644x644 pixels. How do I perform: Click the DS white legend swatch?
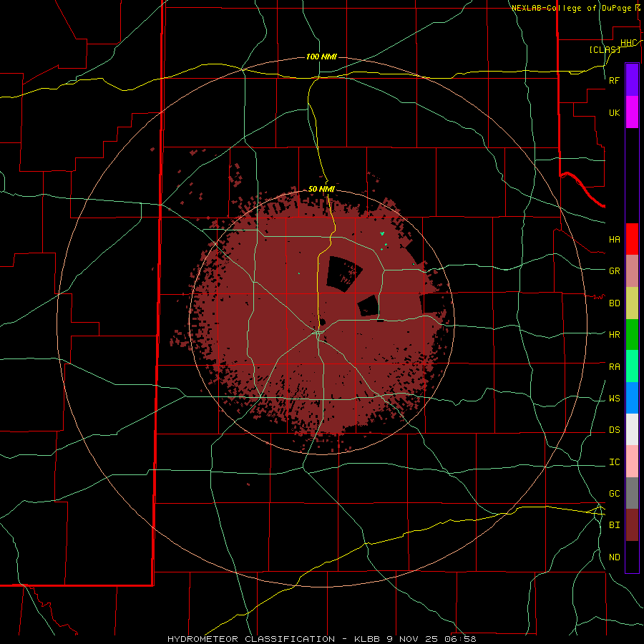click(632, 429)
